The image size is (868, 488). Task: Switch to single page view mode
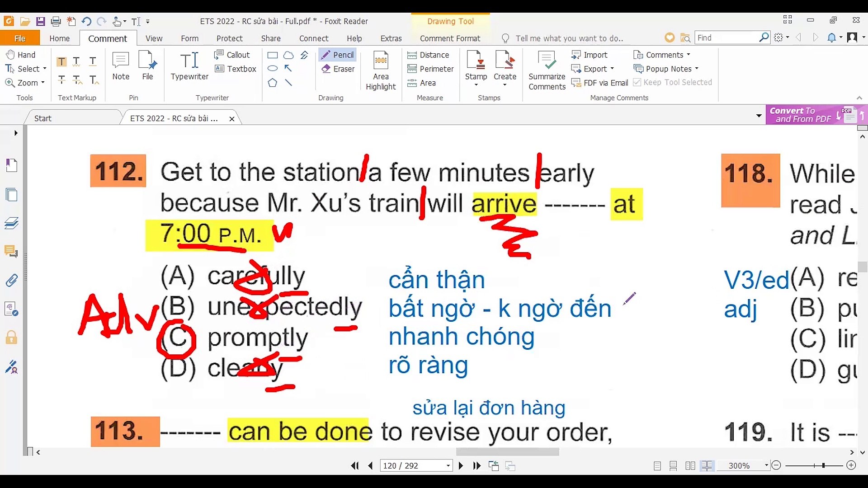pyautogui.click(x=657, y=465)
